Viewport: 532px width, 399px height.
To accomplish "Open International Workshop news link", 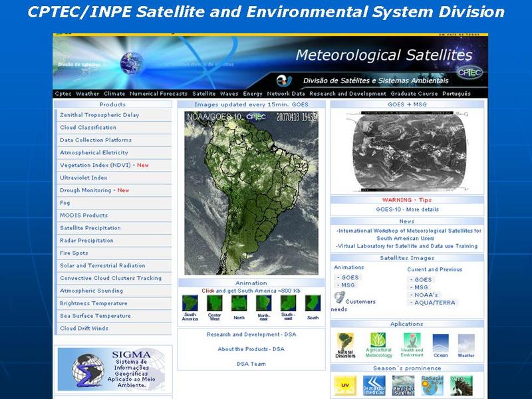I will click(408, 235).
